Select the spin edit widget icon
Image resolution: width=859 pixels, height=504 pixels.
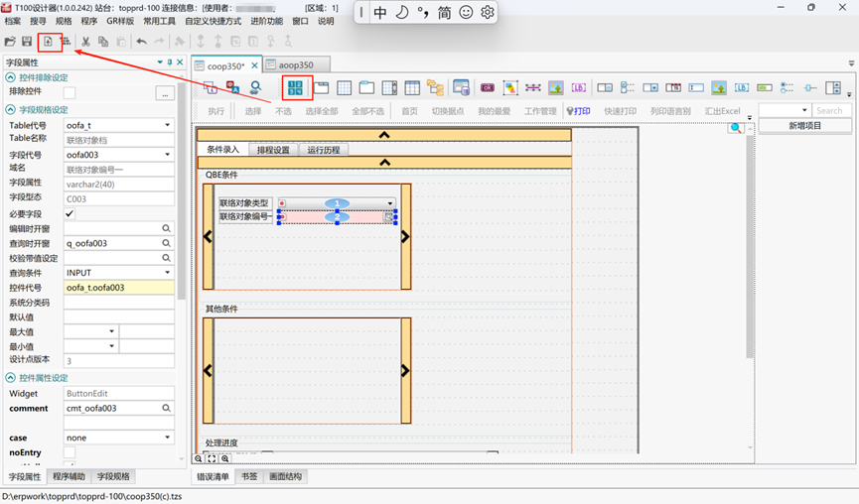click(x=833, y=87)
